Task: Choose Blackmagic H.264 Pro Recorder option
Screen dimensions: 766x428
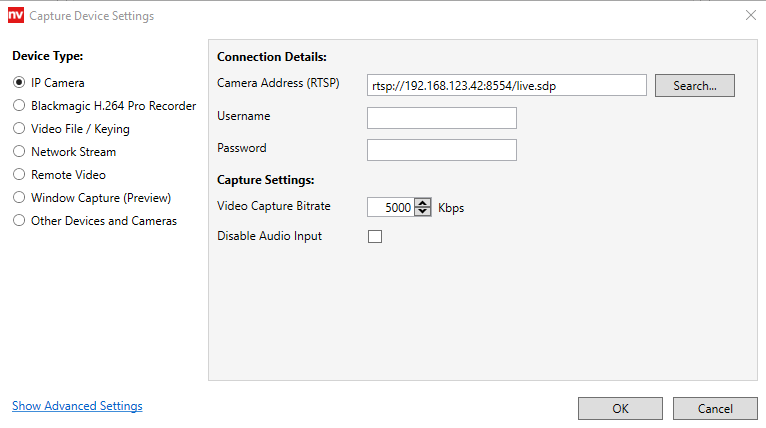Action: (19, 106)
